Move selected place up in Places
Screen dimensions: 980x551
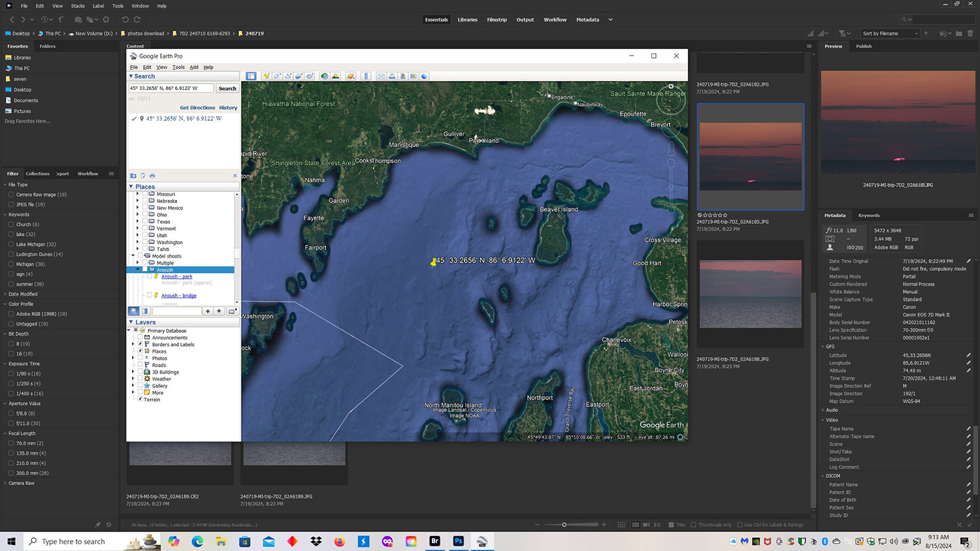[208, 311]
